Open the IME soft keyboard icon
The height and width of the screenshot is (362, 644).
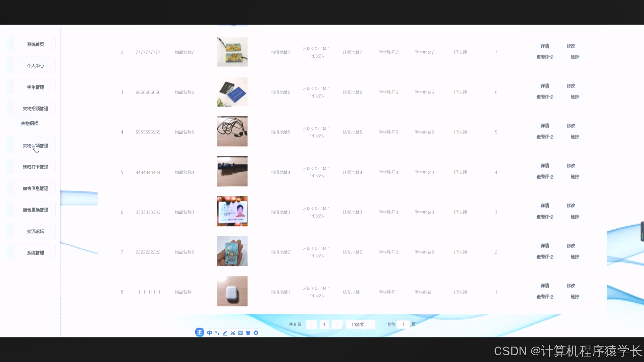pyautogui.click(x=240, y=333)
